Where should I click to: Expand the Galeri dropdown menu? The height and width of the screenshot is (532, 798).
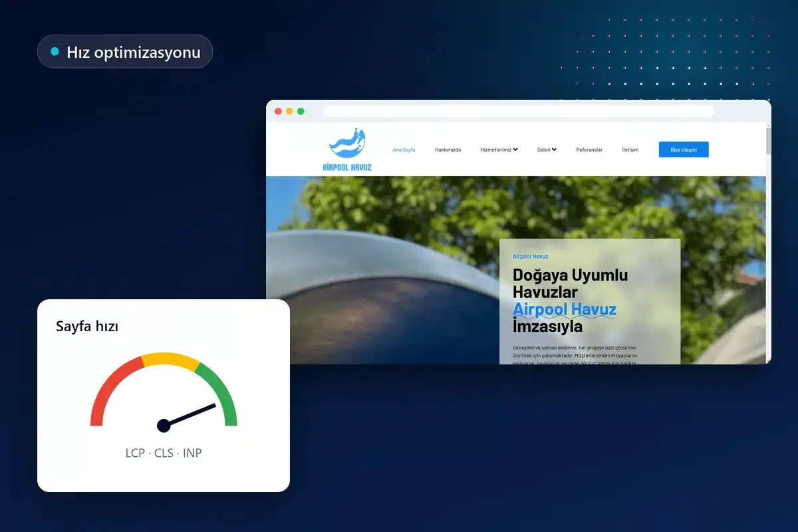click(x=547, y=150)
